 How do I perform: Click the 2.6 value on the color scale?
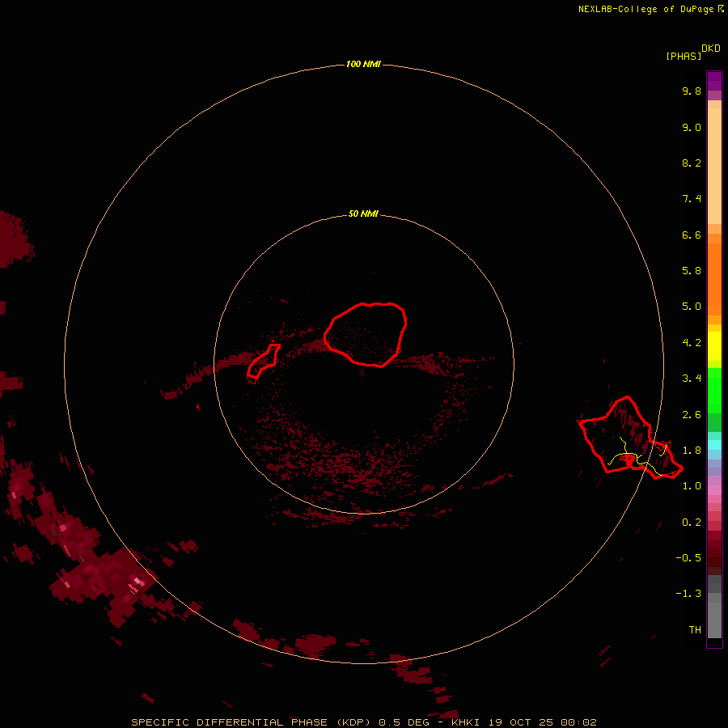[x=692, y=414]
